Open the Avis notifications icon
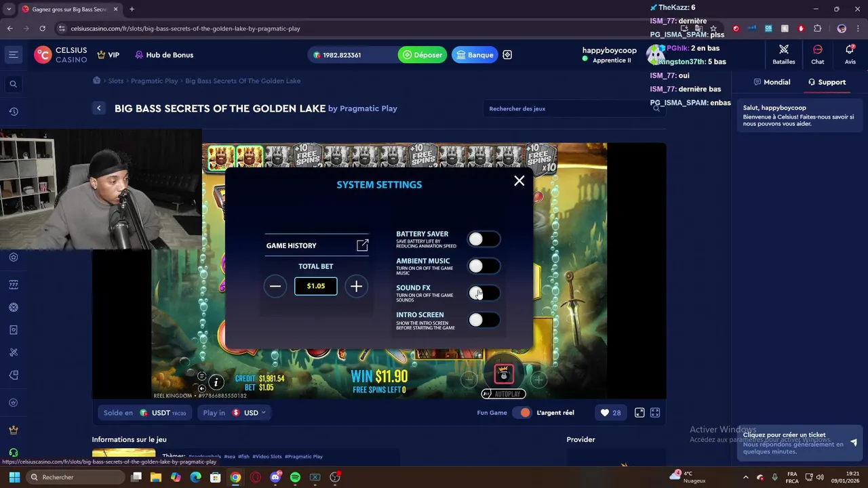This screenshot has height=488, width=868. (x=850, y=54)
